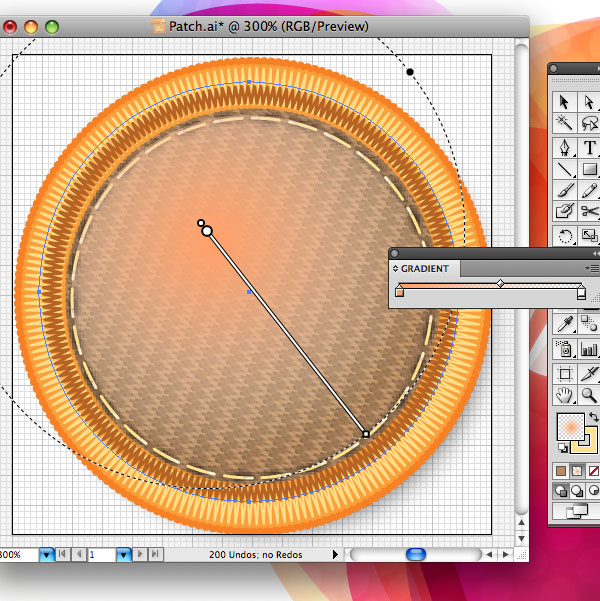Select the Pen tool
600x601 pixels.
564,148
